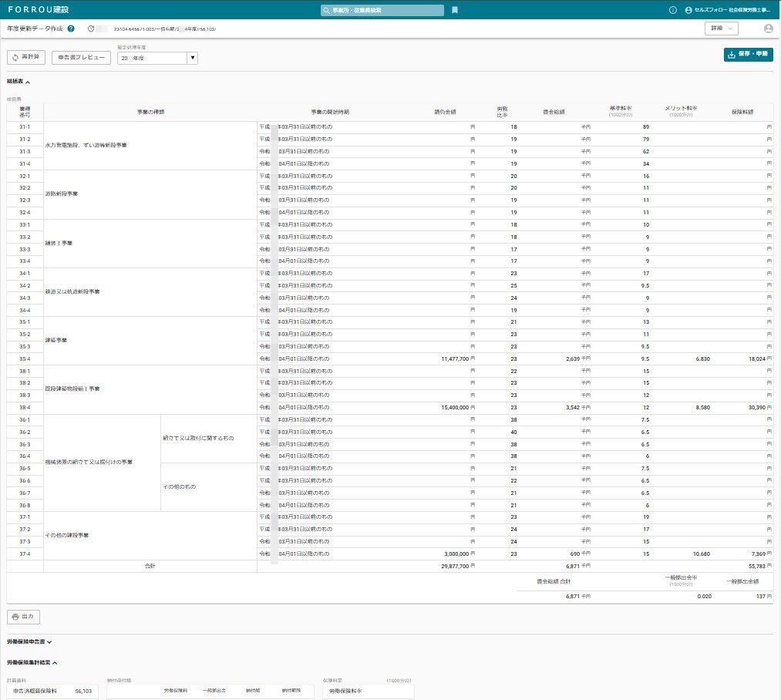The height and width of the screenshot is (700, 781).
Task: Select the 3,542 賃金総額 cell in row 38-4
Action: (x=555, y=407)
